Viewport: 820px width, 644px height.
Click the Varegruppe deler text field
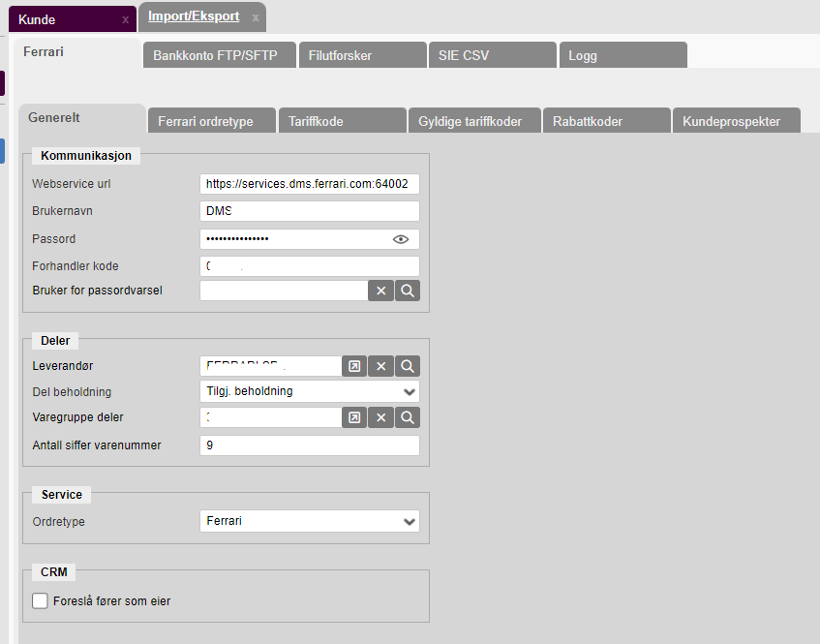(271, 417)
